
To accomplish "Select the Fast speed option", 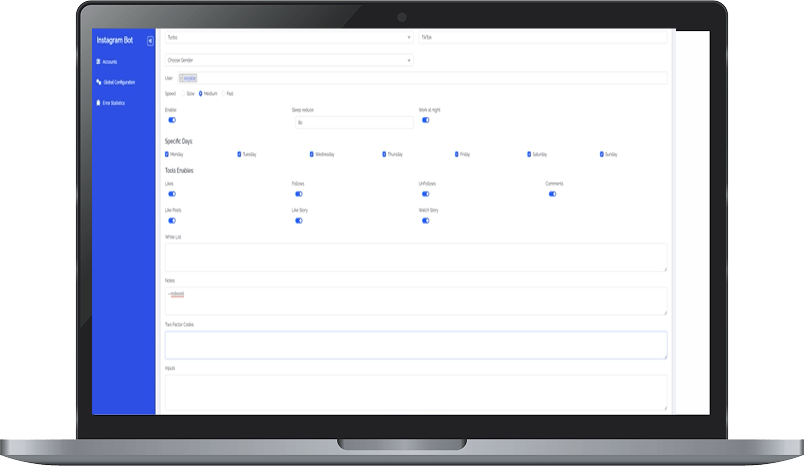I will tap(223, 93).
